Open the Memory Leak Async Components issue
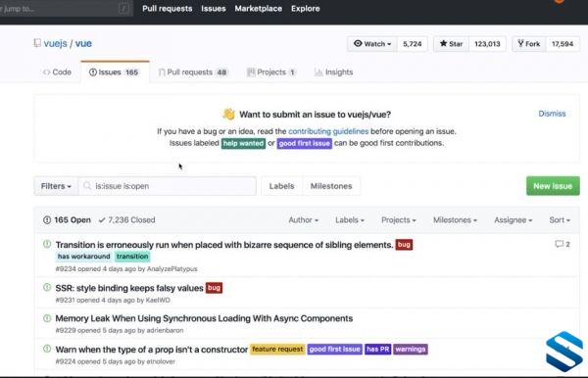The image size is (588, 378). (x=204, y=318)
